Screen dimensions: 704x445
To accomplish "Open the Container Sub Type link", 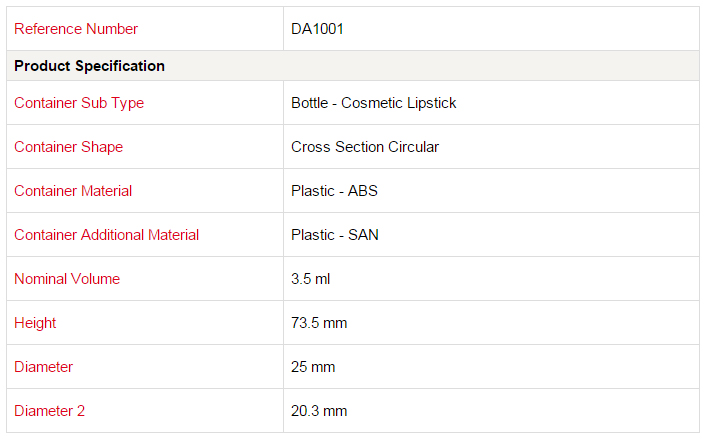I will pyautogui.click(x=79, y=103).
